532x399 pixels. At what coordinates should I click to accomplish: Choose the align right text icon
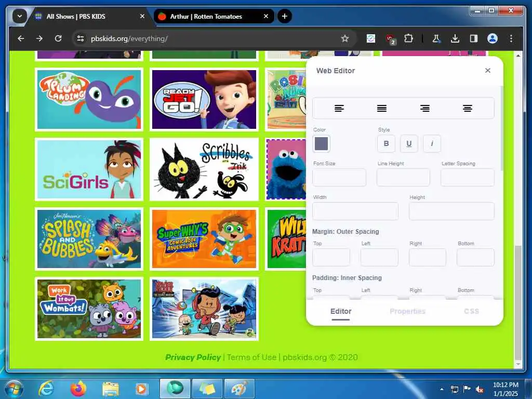click(x=425, y=108)
